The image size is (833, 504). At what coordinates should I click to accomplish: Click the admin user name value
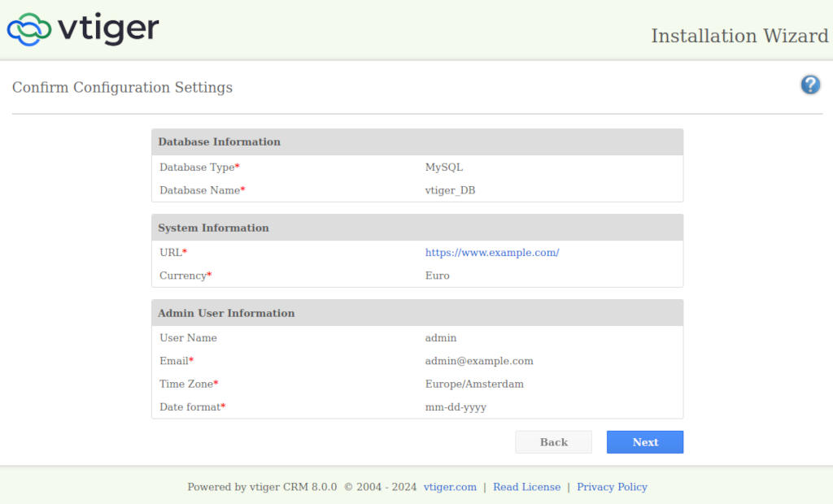pos(440,338)
